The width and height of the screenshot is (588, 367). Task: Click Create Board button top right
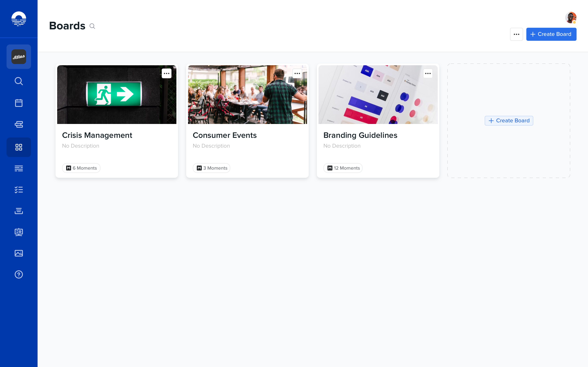pyautogui.click(x=551, y=34)
